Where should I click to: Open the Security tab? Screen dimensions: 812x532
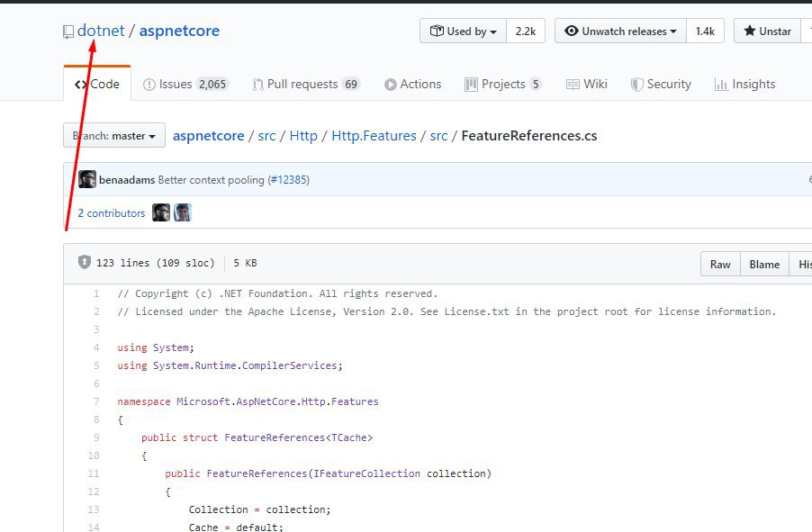[x=661, y=84]
